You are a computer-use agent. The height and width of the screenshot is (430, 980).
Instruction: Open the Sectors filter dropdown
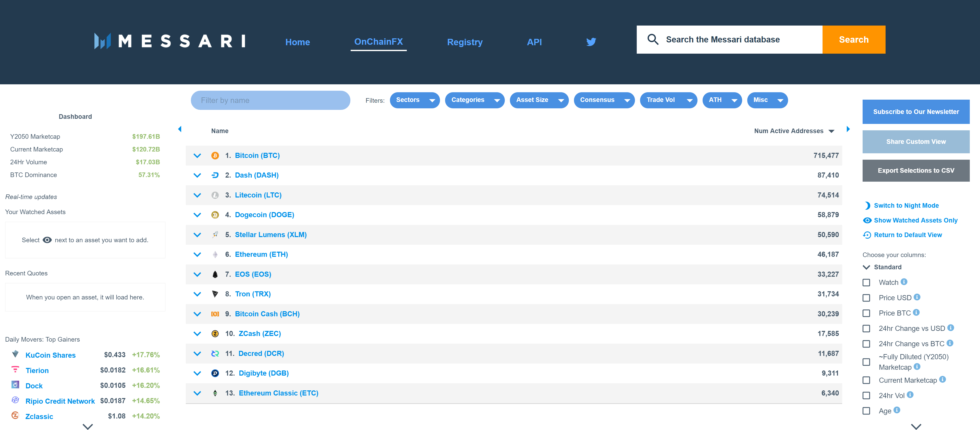[415, 100]
